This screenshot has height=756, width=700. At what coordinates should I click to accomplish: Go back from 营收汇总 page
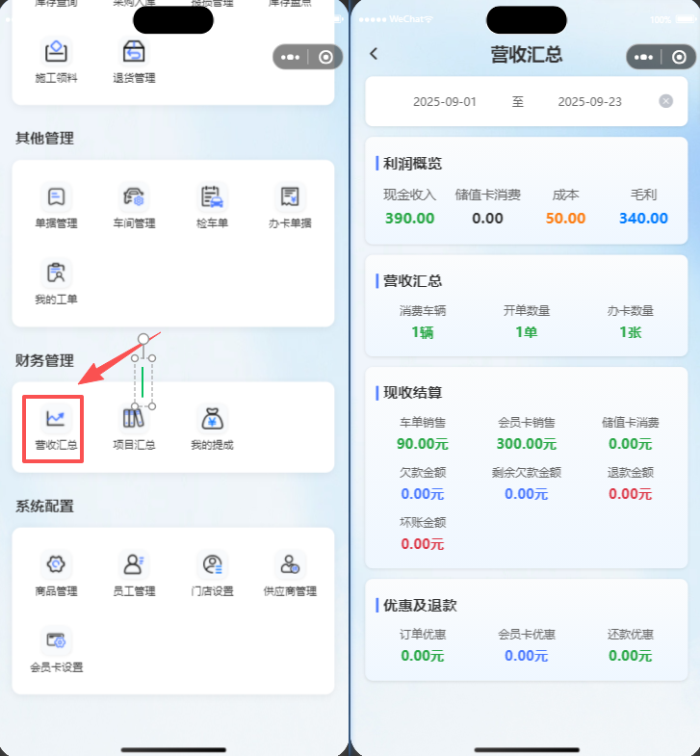(374, 54)
